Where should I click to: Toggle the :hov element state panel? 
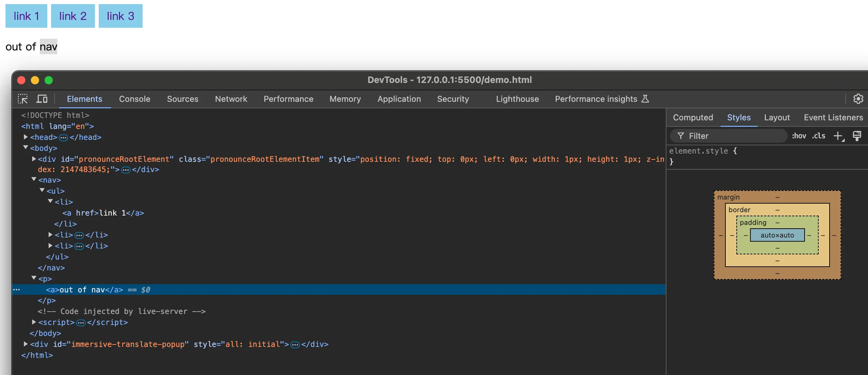point(799,136)
